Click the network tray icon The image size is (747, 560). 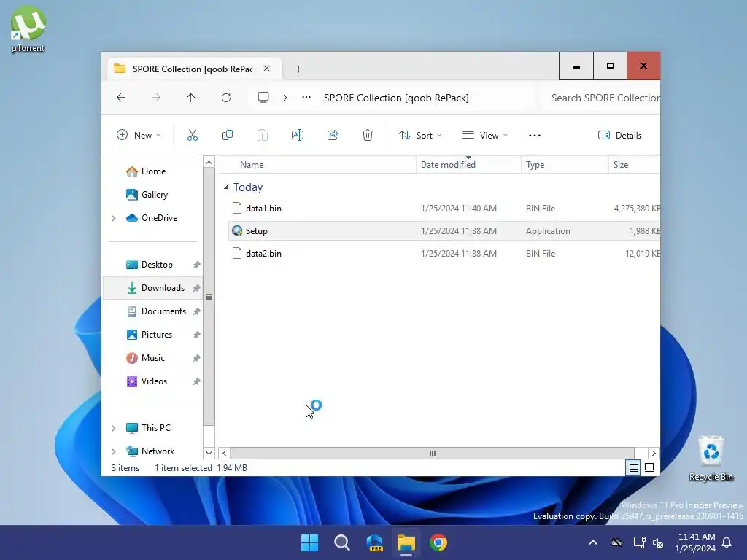639,542
